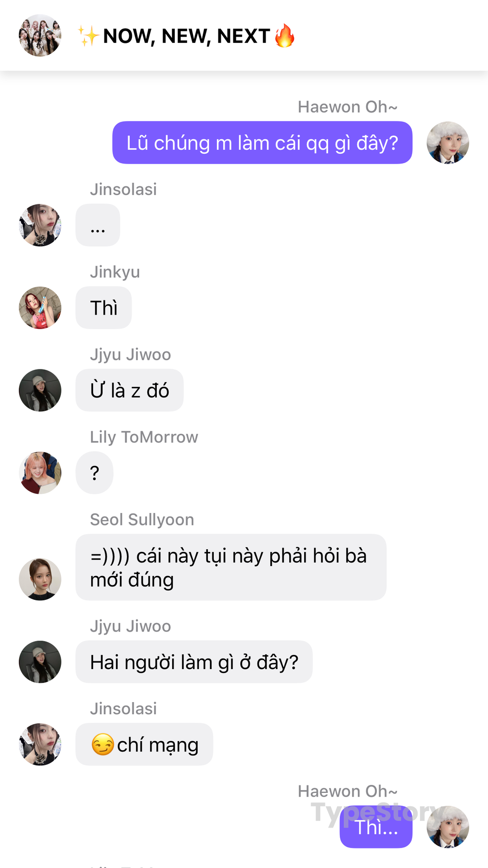The image size is (488, 868).
Task: Select the "?" message from Lily ToMorrow
Action: pyautogui.click(x=94, y=473)
